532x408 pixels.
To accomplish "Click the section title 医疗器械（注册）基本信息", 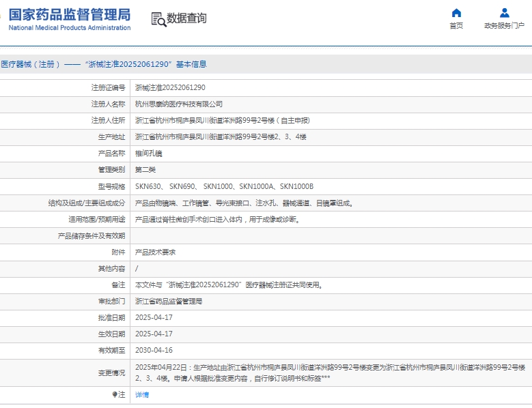I will tap(104, 64).
